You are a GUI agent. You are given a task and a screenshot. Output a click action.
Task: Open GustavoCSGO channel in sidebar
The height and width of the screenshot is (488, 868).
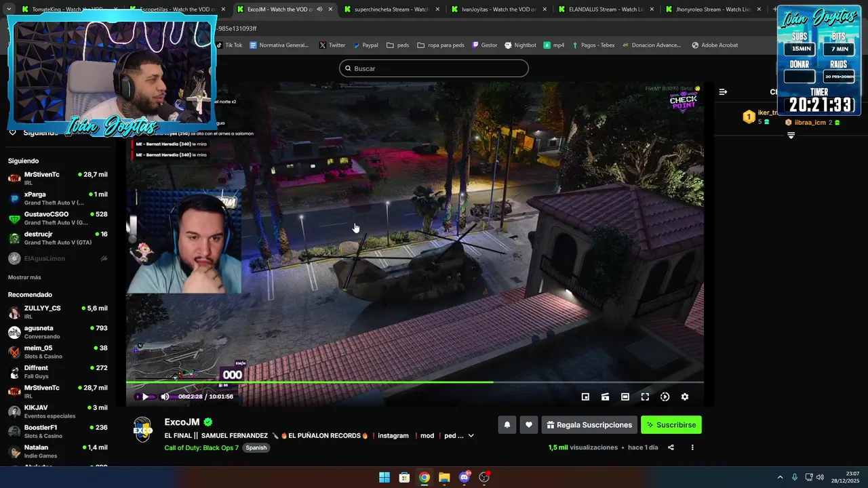[x=58, y=218]
